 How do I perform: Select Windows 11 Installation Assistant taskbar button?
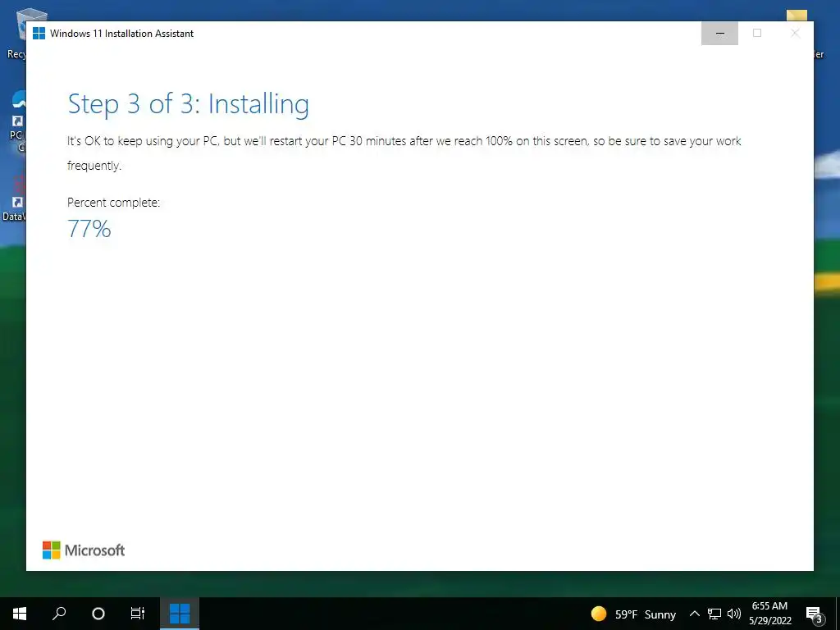[180, 614]
